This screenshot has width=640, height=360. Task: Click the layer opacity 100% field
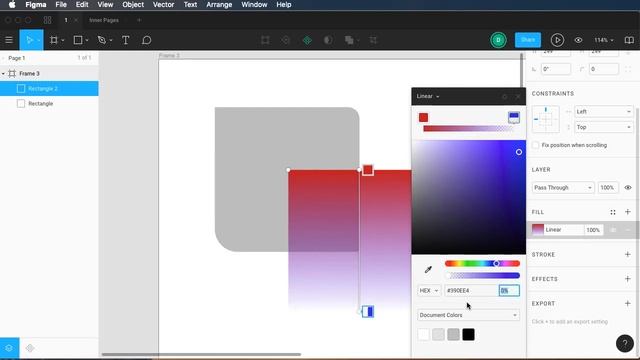click(607, 188)
